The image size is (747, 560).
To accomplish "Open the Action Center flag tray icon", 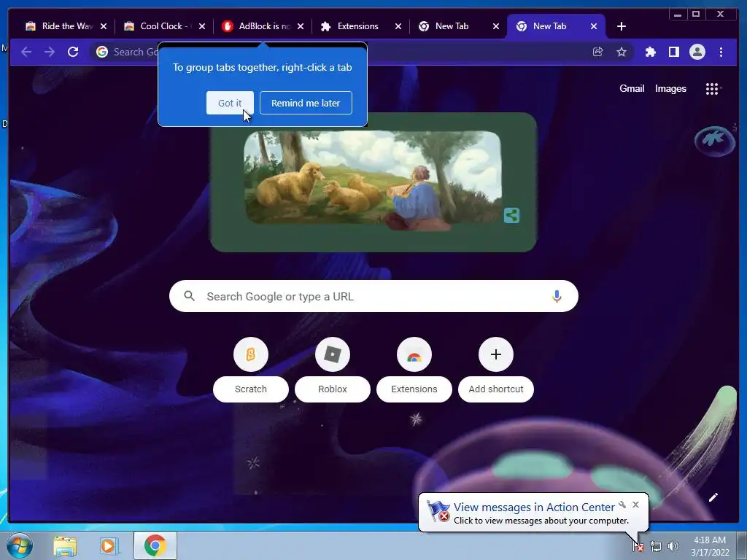I will click(638, 547).
